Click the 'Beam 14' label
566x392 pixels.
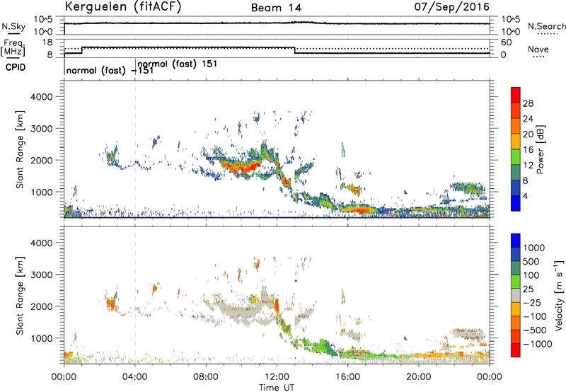[x=277, y=8]
